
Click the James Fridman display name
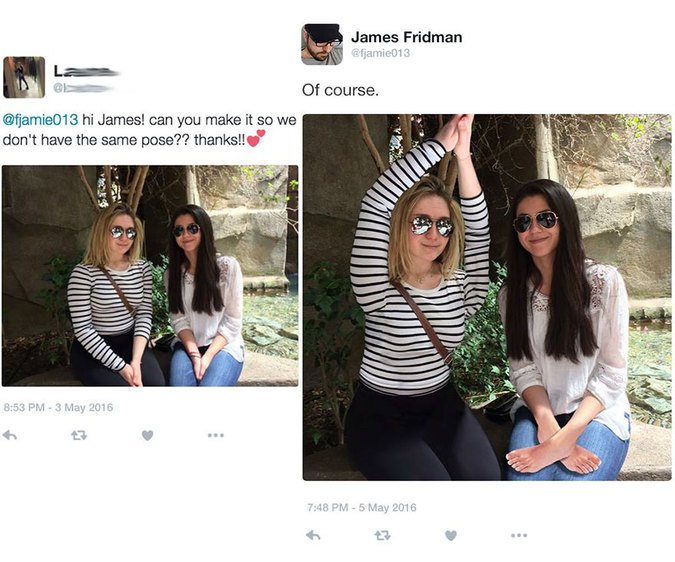pos(406,37)
